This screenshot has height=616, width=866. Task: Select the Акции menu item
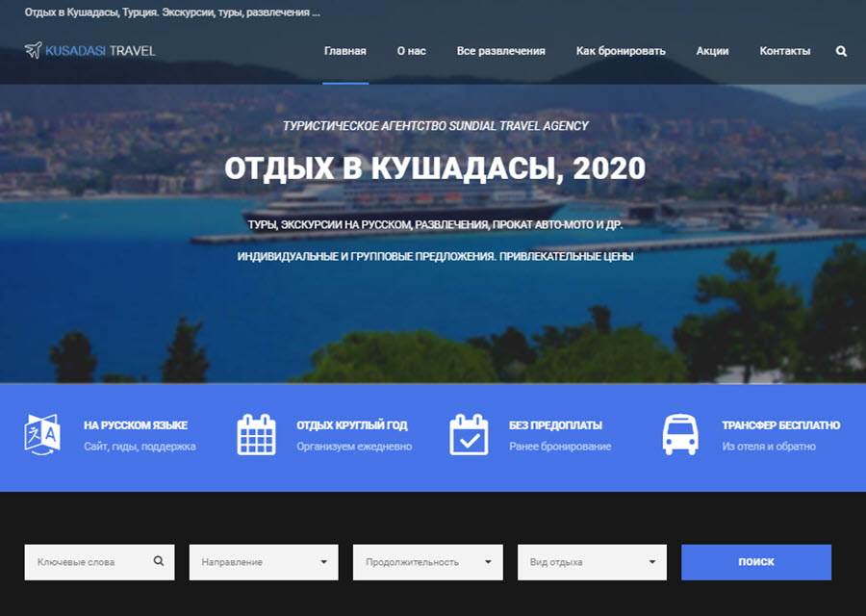(x=712, y=51)
